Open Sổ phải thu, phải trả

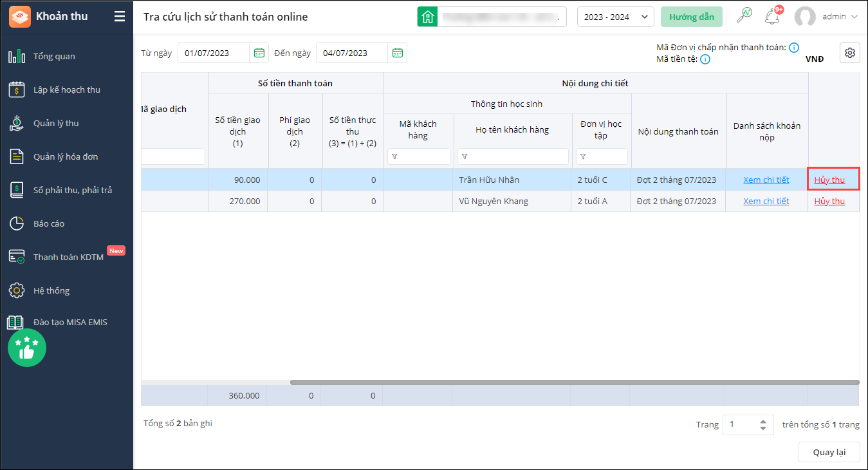click(67, 190)
